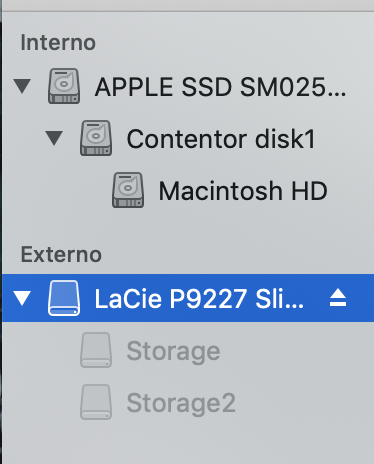Select the unmounted Storage label
This screenshot has height=464, width=374.
tap(173, 351)
